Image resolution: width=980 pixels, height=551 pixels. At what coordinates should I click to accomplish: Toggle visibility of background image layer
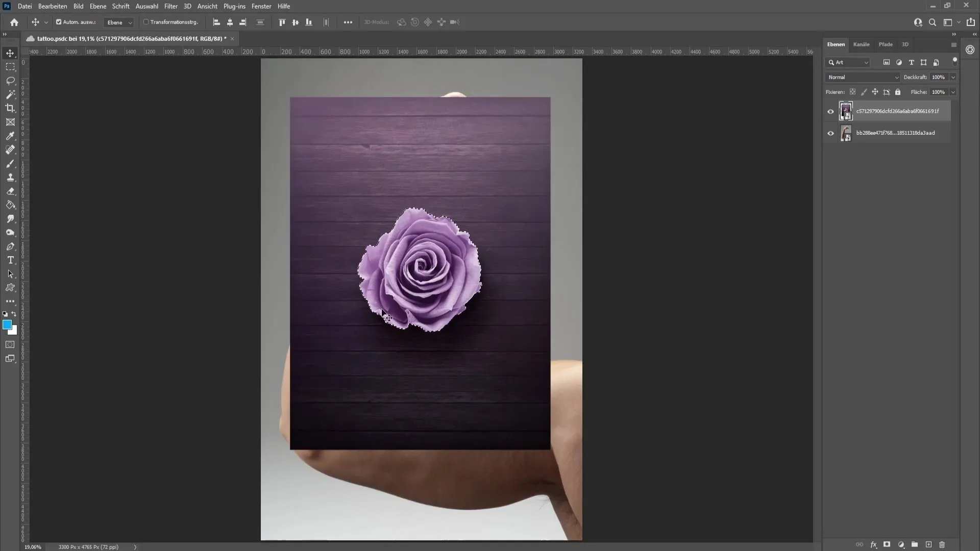coord(830,133)
